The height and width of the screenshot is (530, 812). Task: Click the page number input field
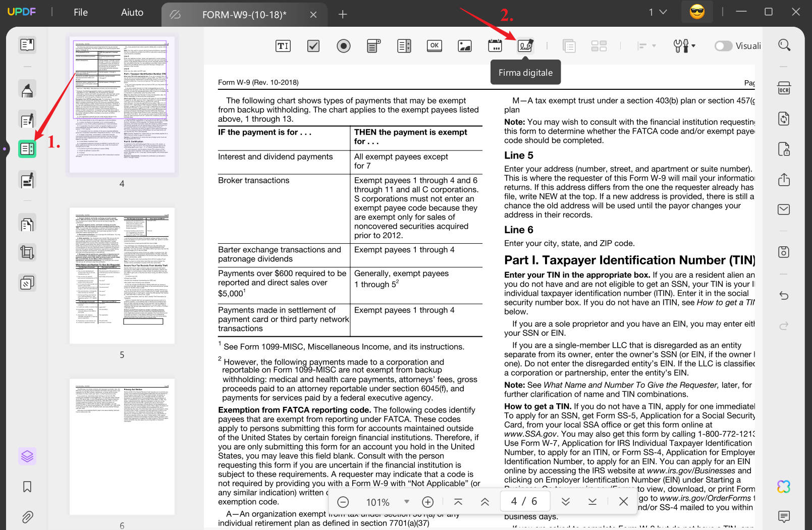click(x=524, y=501)
